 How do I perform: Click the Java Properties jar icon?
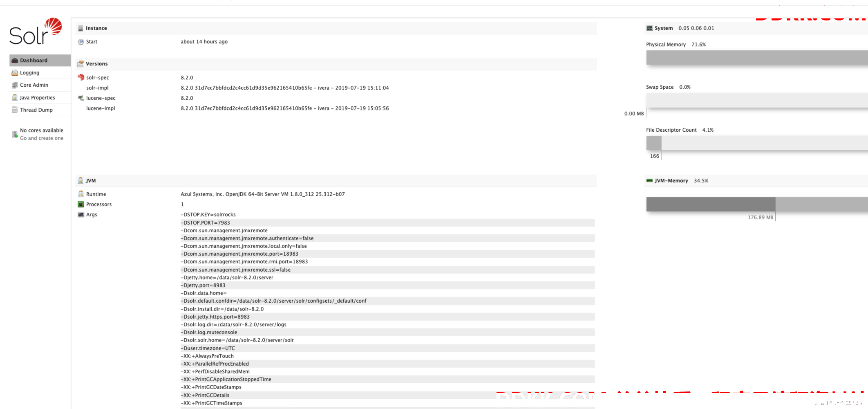[15, 98]
